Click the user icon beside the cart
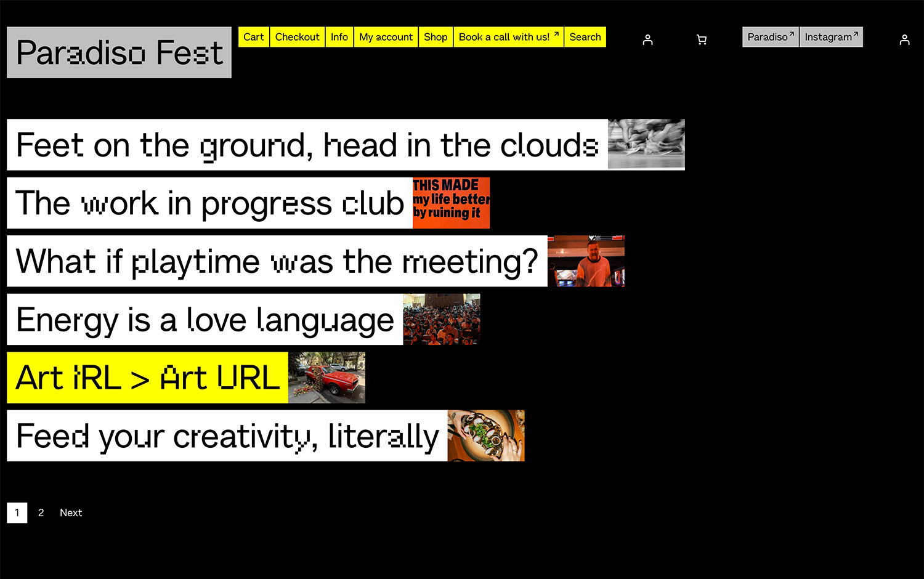Image resolution: width=924 pixels, height=579 pixels. click(x=647, y=40)
